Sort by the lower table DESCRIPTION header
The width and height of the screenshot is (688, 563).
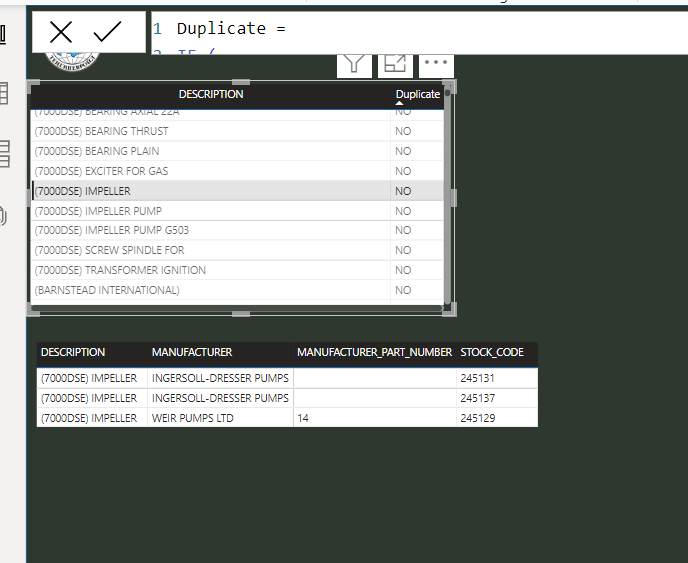pyautogui.click(x=73, y=352)
